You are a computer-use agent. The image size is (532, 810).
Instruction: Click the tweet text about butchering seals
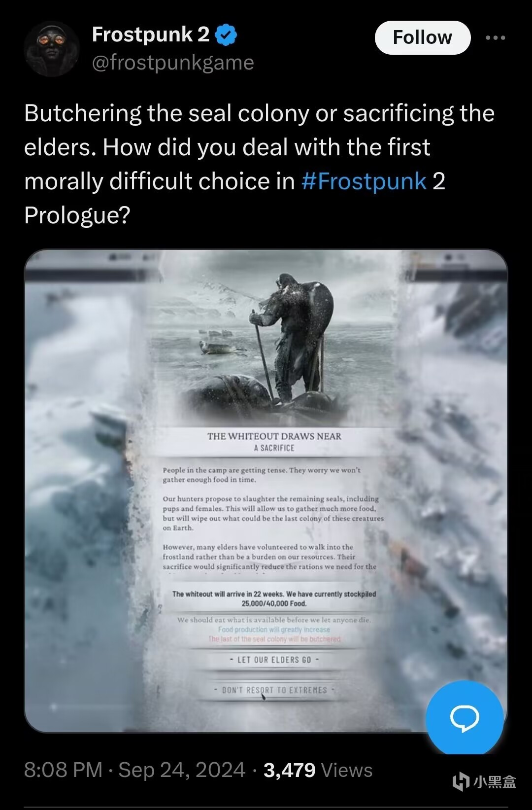[x=260, y=164]
